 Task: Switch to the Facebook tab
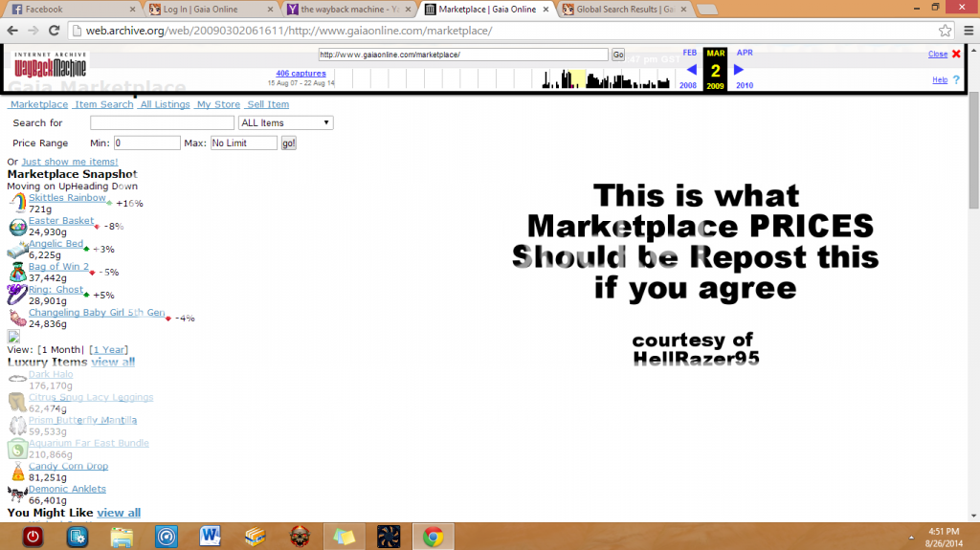(x=73, y=9)
